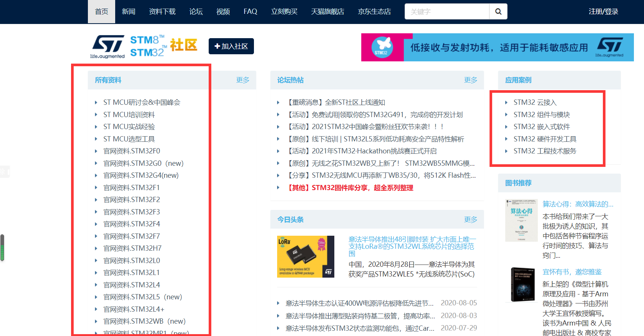The height and width of the screenshot is (336, 644).
Task: Open the 48引脚封装 STM32WL headline link
Action: click(412, 246)
